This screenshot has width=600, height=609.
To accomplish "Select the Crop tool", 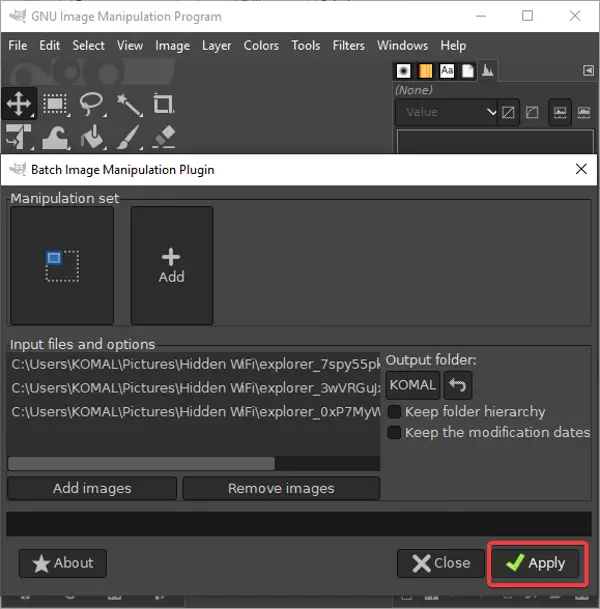I will pos(163,104).
